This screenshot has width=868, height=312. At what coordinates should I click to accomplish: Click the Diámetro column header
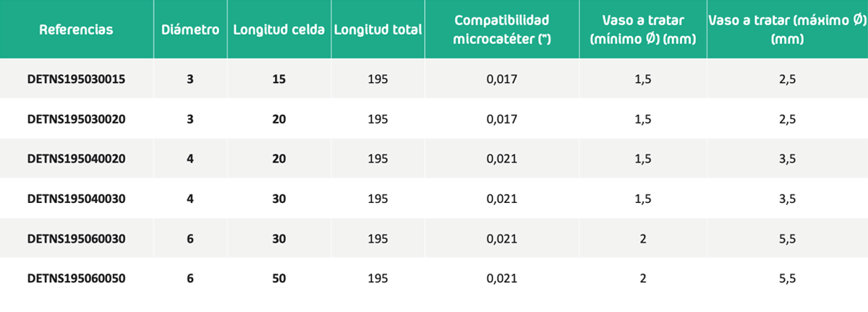point(190,30)
